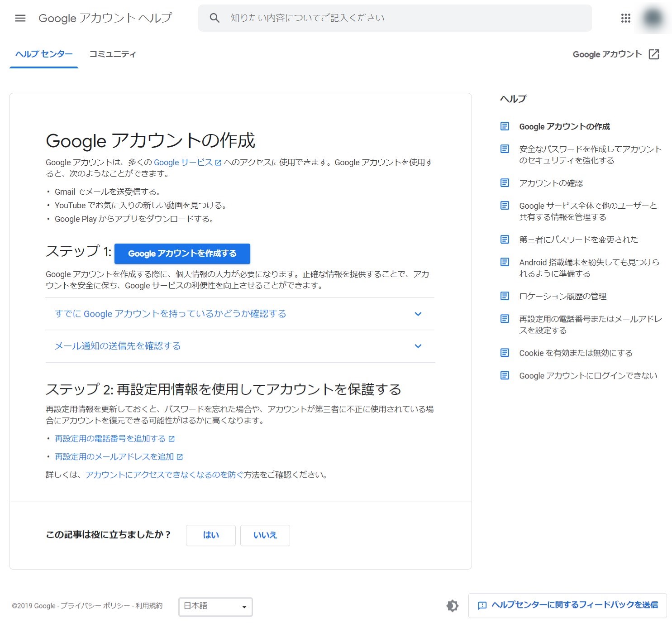Open sidebar link 第三者にパスワードを変更された
Screen dimensions: 672x628
click(x=579, y=240)
